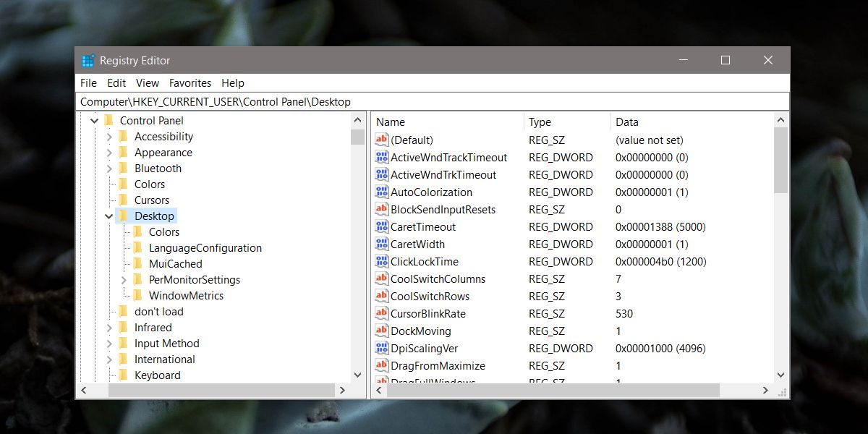Click the Control Panel folder icon

[109, 120]
